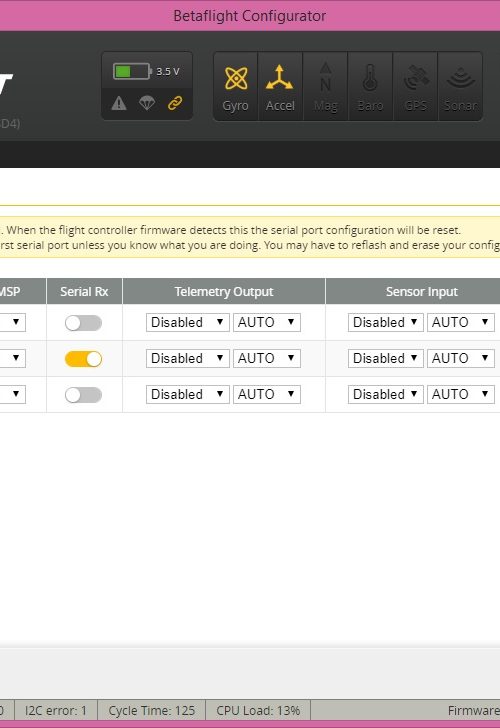Open third row Sensor Input Disabled dropdown
The width and height of the screenshot is (500, 728).
[x=385, y=394]
